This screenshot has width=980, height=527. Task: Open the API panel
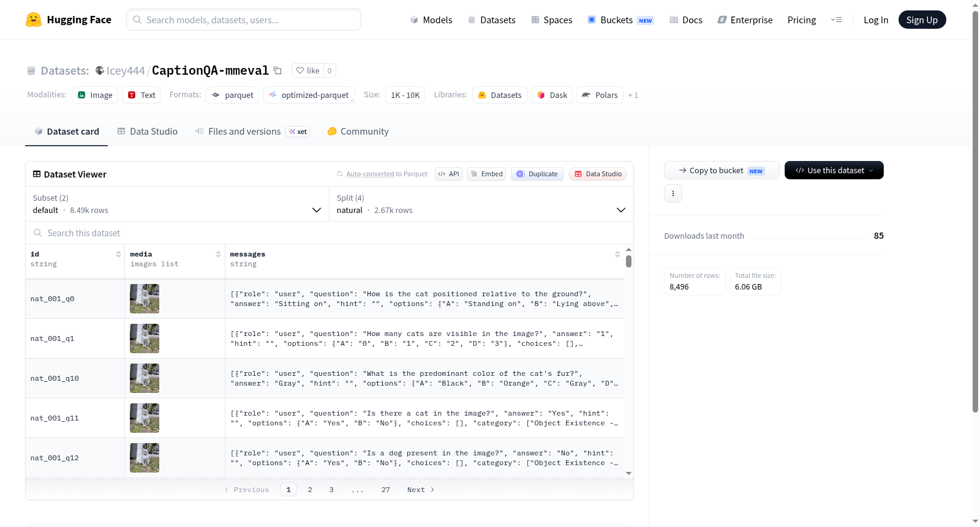(448, 174)
